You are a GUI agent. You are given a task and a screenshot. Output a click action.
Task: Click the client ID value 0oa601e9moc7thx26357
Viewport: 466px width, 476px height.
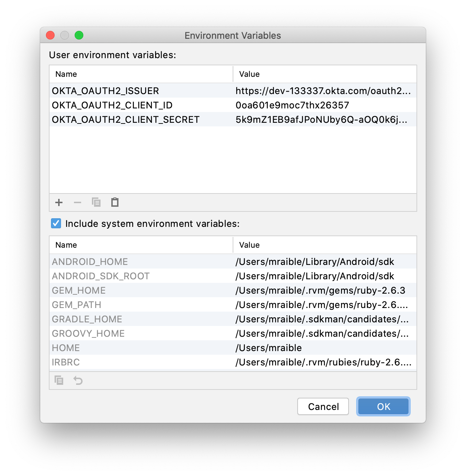click(x=292, y=105)
